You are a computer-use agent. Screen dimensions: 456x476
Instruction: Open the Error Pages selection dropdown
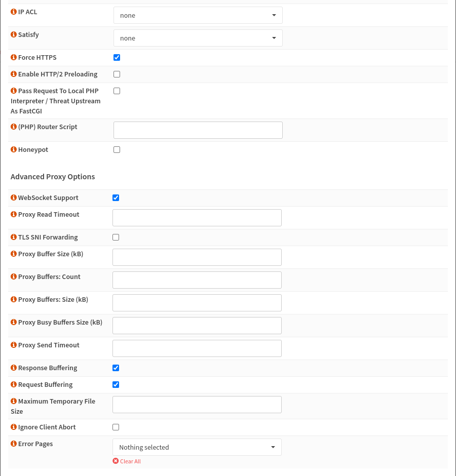pos(197,447)
